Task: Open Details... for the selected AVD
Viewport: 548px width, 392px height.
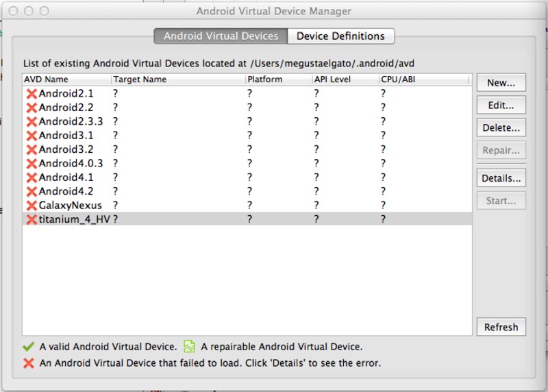Action: tap(501, 178)
